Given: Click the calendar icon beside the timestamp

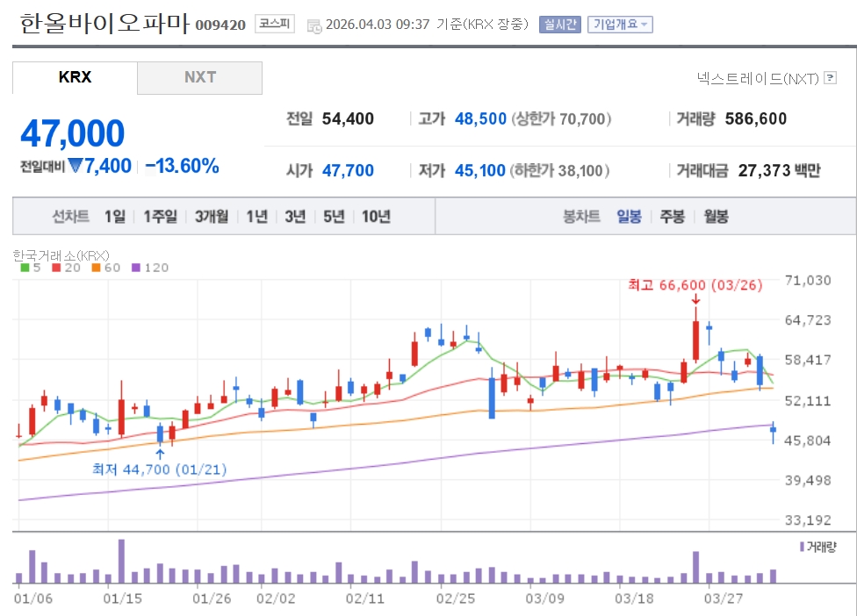Looking at the screenshot, I should click(314, 25).
